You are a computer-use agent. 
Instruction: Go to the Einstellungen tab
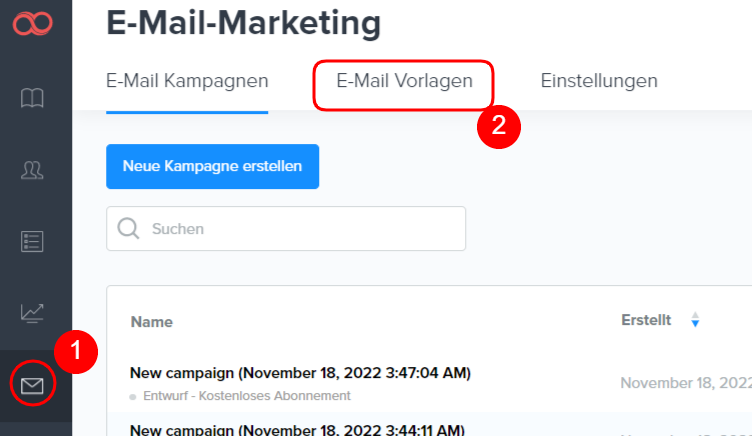point(599,81)
